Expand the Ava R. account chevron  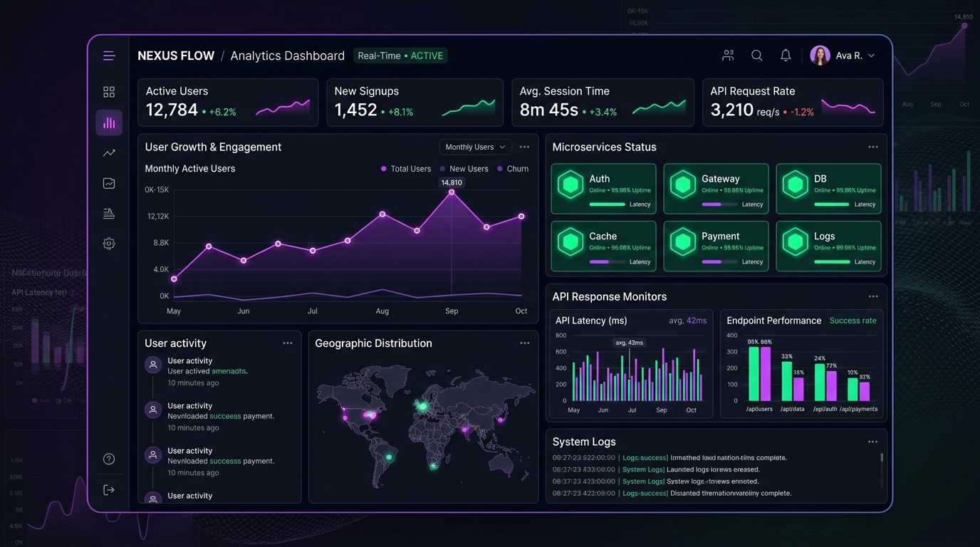[x=871, y=56]
